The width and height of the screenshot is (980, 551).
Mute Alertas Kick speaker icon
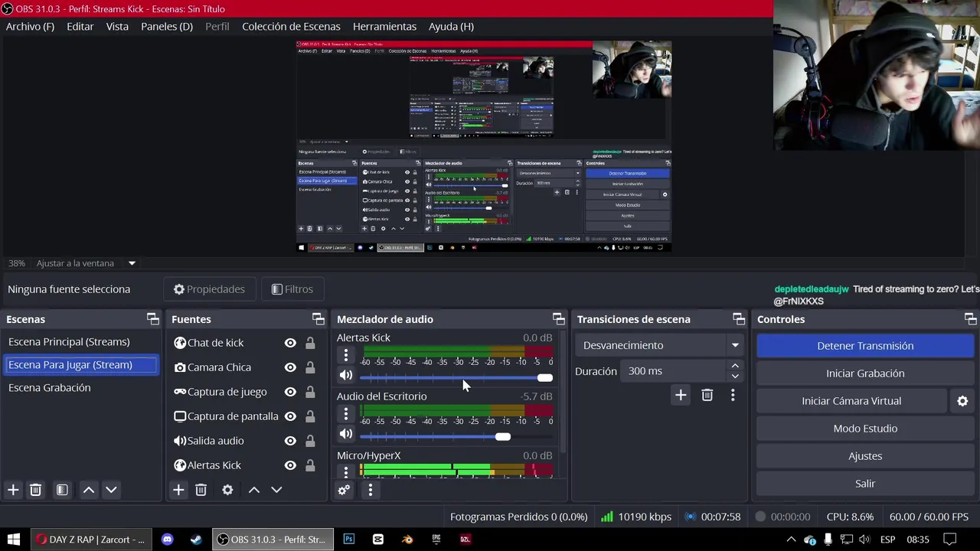(346, 375)
